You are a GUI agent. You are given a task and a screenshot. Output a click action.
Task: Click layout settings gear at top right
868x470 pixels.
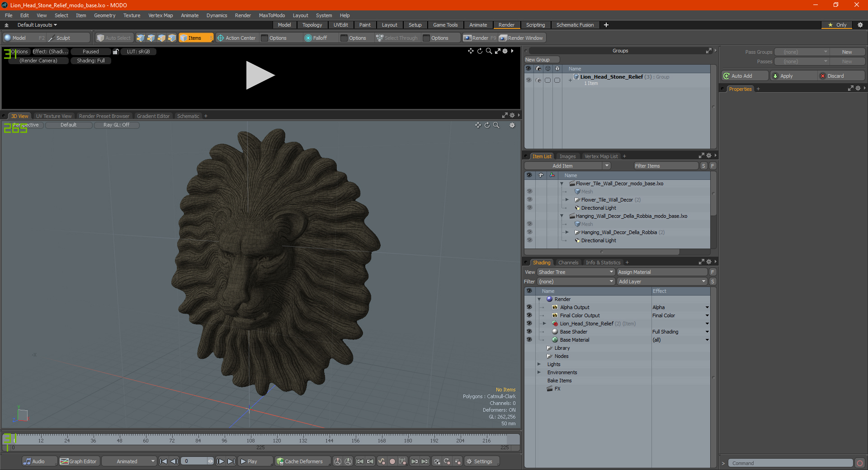tap(860, 25)
